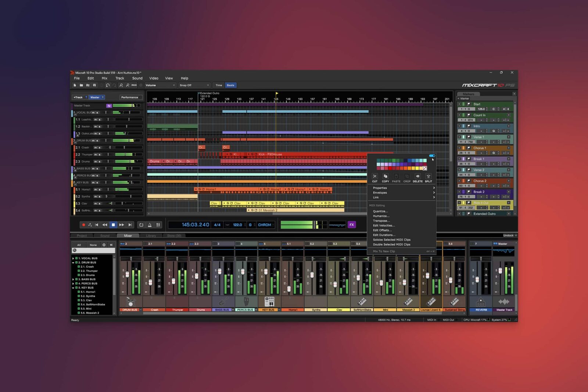This screenshot has height=392, width=588.
Task: Open the purple FX button beside transport meter
Action: pos(352,225)
